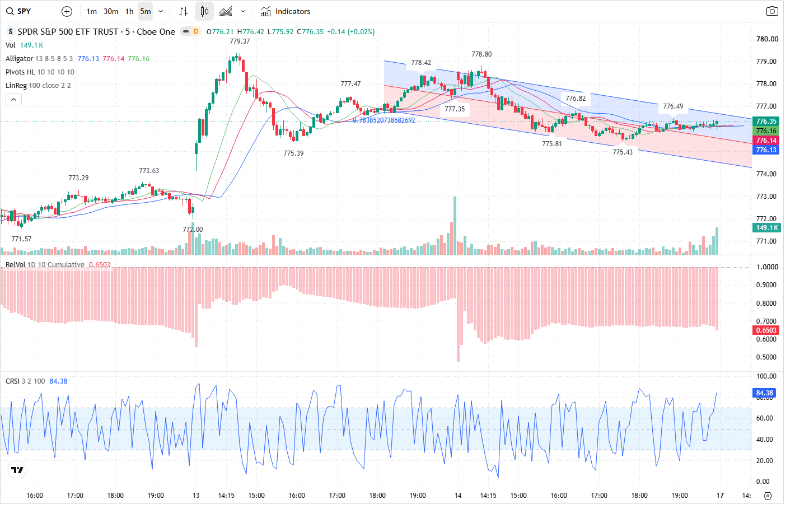
Task: Collapse the indicator legend with chevron button
Action: point(13,99)
